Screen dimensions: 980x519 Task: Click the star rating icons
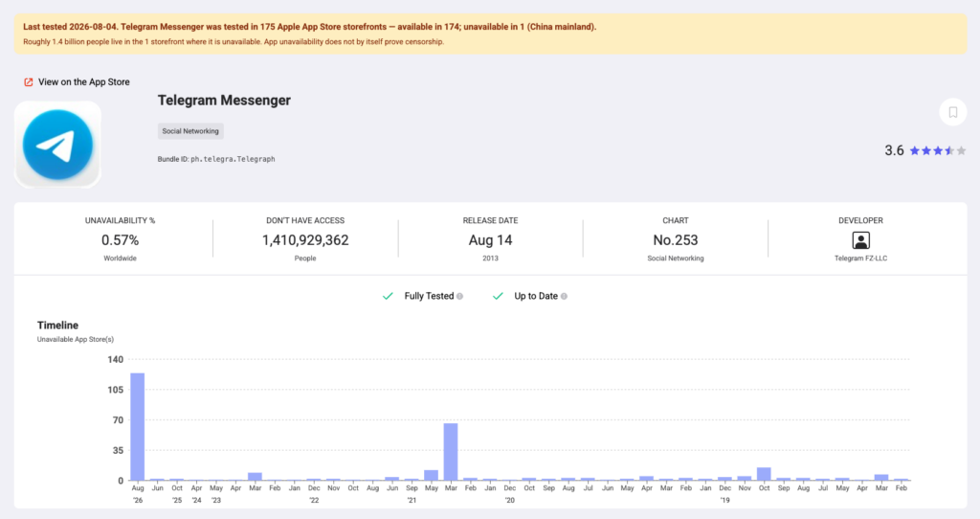(938, 150)
